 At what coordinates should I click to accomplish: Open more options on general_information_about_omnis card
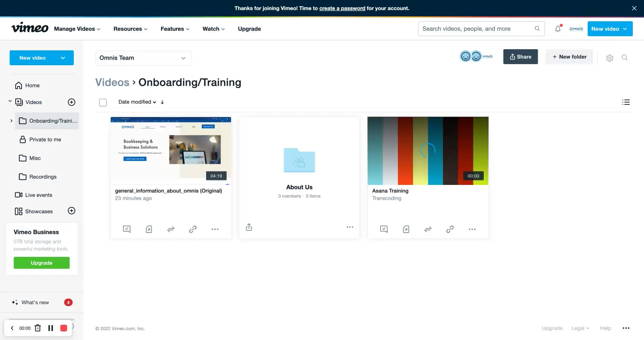pyautogui.click(x=215, y=229)
